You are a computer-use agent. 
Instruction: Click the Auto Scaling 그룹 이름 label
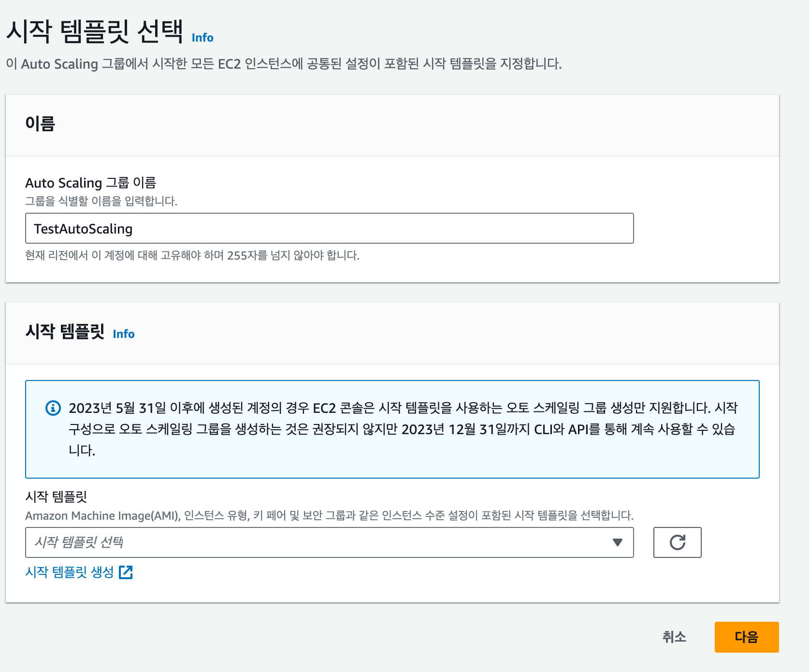(90, 183)
